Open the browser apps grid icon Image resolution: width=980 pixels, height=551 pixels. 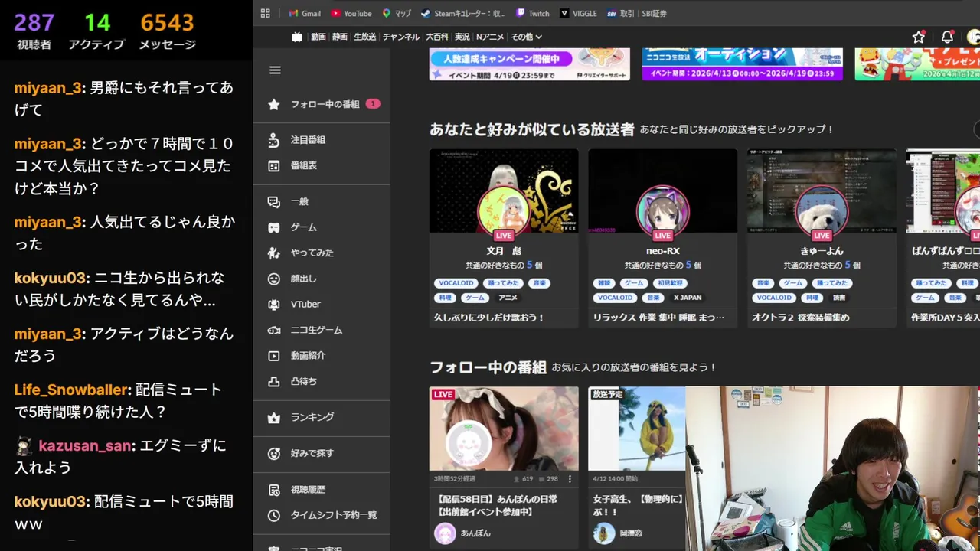click(266, 13)
